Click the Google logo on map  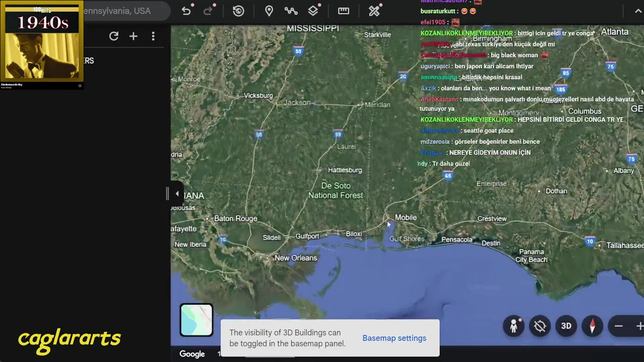point(192,354)
